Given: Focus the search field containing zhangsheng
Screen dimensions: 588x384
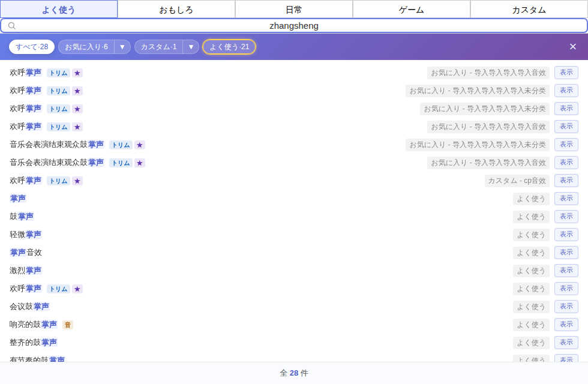Looking at the screenshot, I should pos(294,25).
